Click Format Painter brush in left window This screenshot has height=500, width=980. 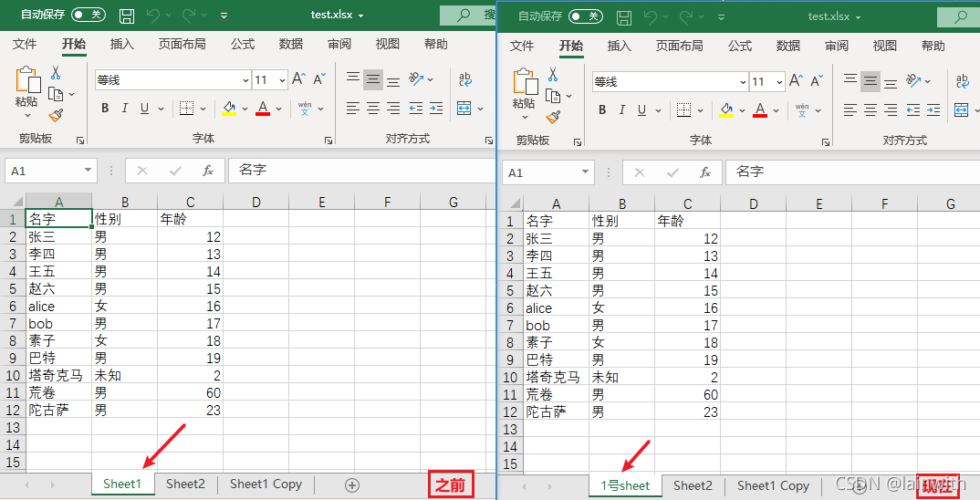click(56, 115)
